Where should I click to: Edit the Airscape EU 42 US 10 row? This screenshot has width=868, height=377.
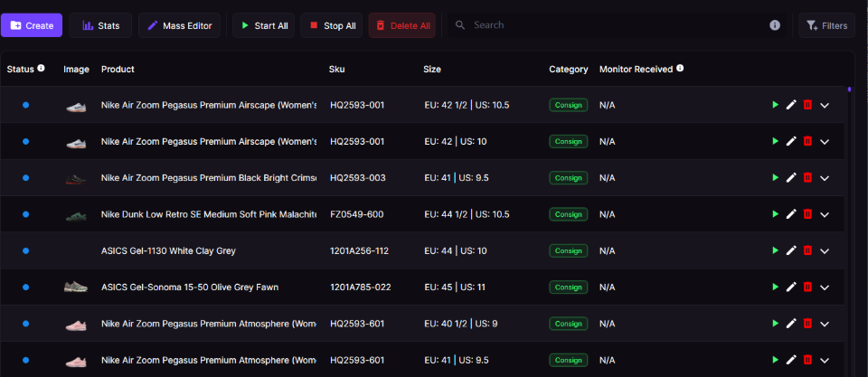tap(791, 141)
